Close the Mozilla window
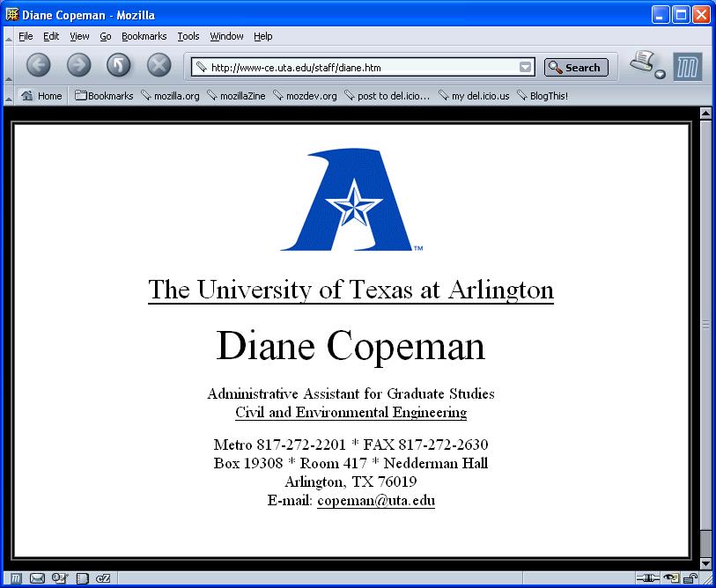This screenshot has height=588, width=716. pos(701,15)
